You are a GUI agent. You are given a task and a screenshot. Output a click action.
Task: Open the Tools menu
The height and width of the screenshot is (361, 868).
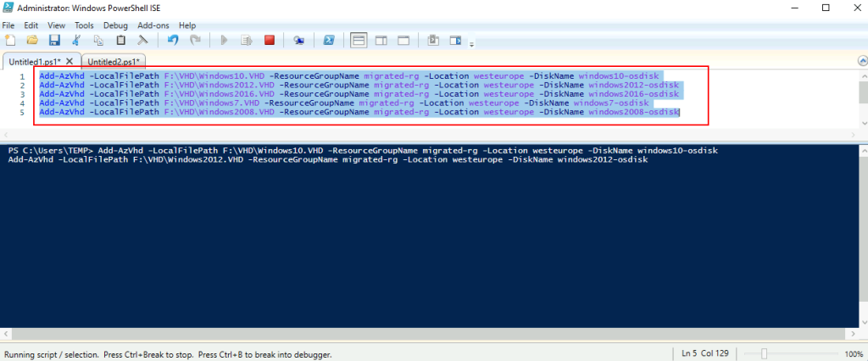pos(84,25)
